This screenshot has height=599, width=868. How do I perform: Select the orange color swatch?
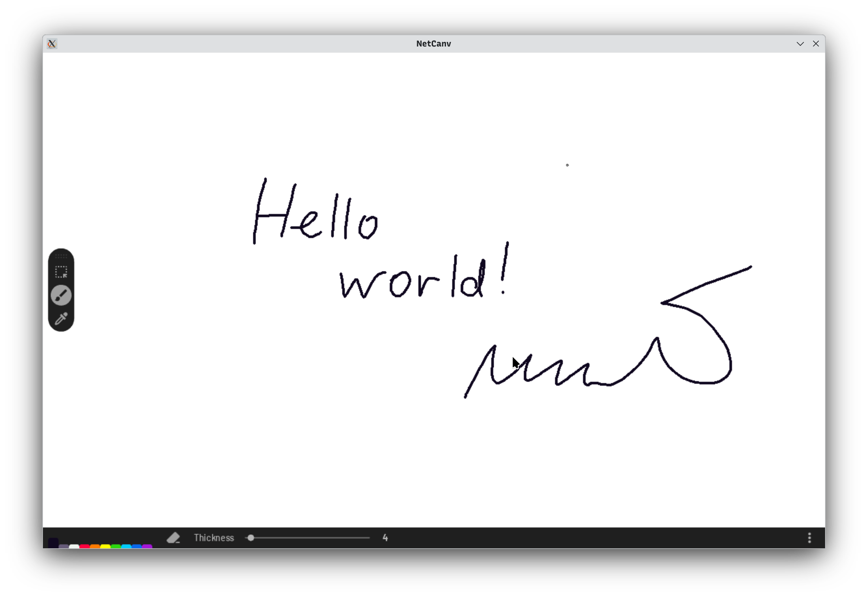(95, 546)
